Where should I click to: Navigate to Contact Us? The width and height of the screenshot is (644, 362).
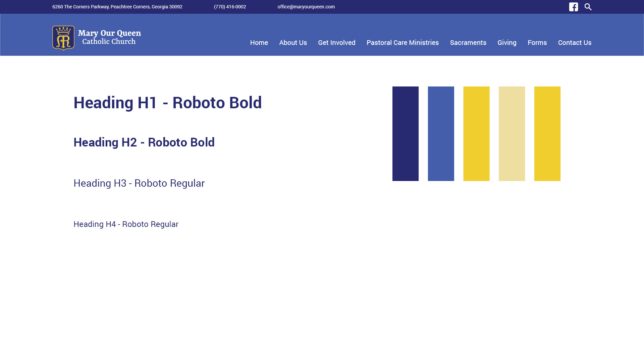tap(575, 43)
